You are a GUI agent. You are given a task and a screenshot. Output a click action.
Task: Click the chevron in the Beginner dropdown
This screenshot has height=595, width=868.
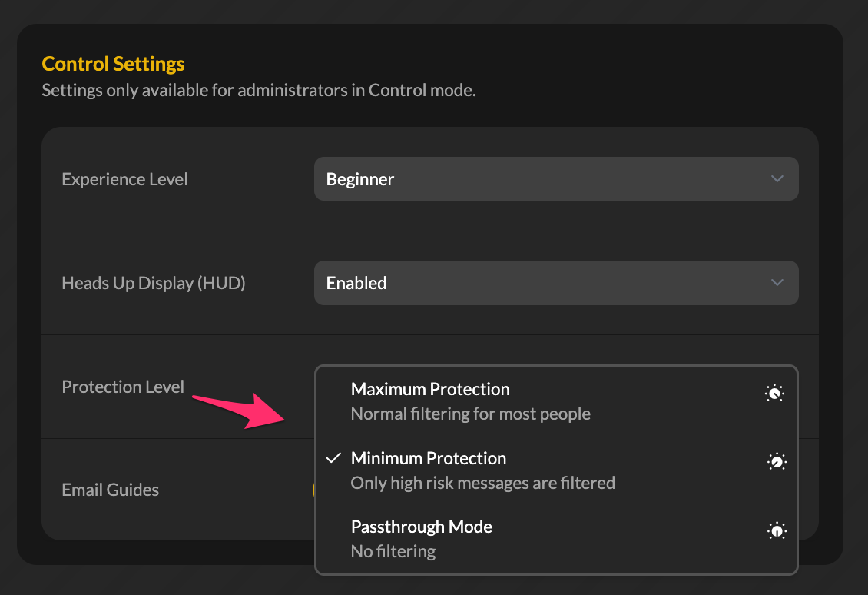point(777,179)
